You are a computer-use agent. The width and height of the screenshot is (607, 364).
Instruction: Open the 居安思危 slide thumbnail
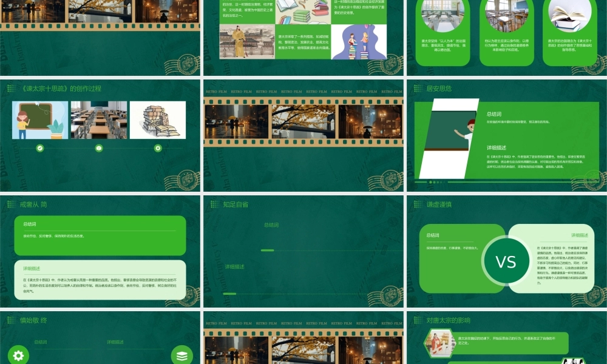pyautogui.click(x=507, y=135)
